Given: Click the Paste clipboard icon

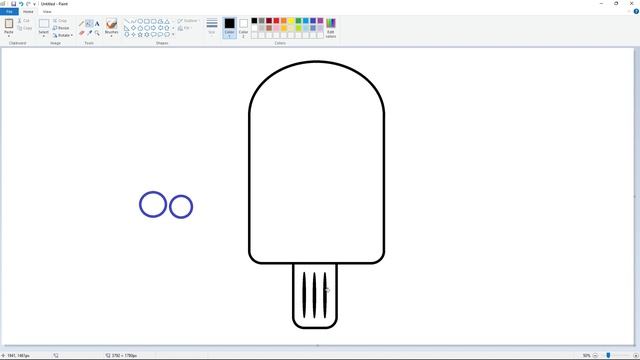Looking at the screenshot, I should click(x=9, y=23).
